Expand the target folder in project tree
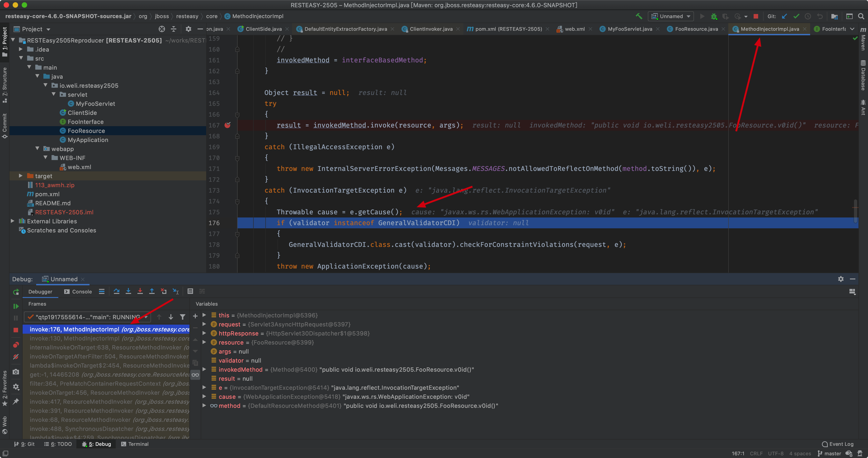The width and height of the screenshot is (868, 458). point(21,176)
